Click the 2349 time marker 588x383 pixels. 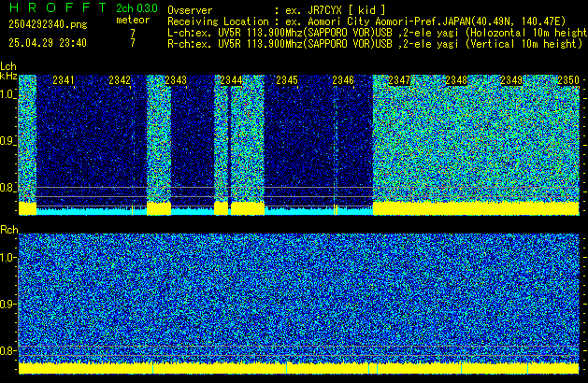coord(511,80)
